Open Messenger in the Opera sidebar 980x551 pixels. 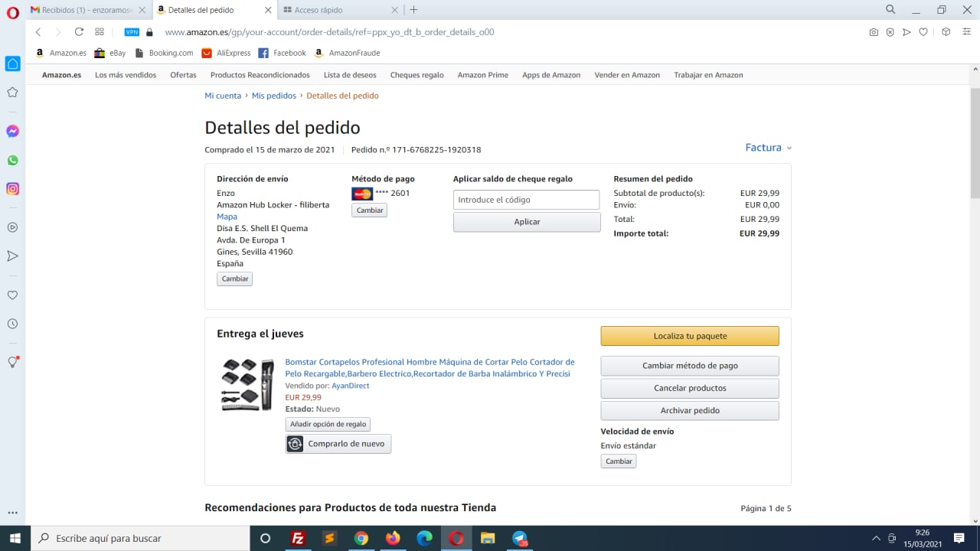12,132
